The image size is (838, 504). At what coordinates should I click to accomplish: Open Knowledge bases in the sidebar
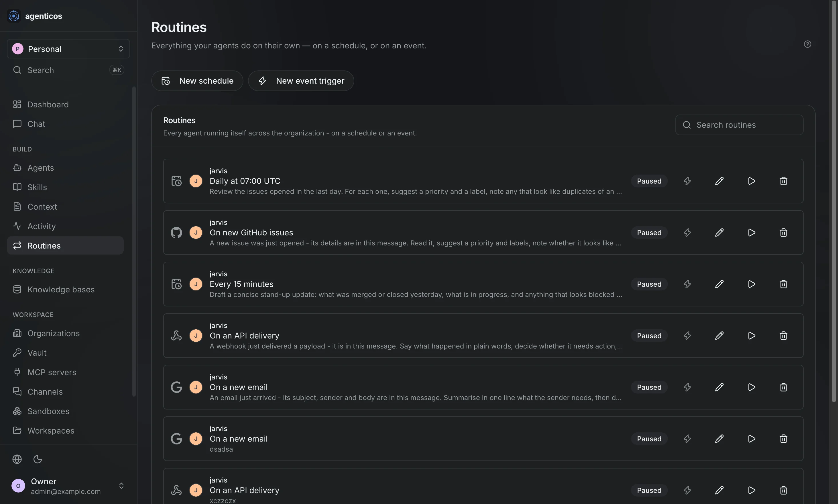pyautogui.click(x=65, y=289)
